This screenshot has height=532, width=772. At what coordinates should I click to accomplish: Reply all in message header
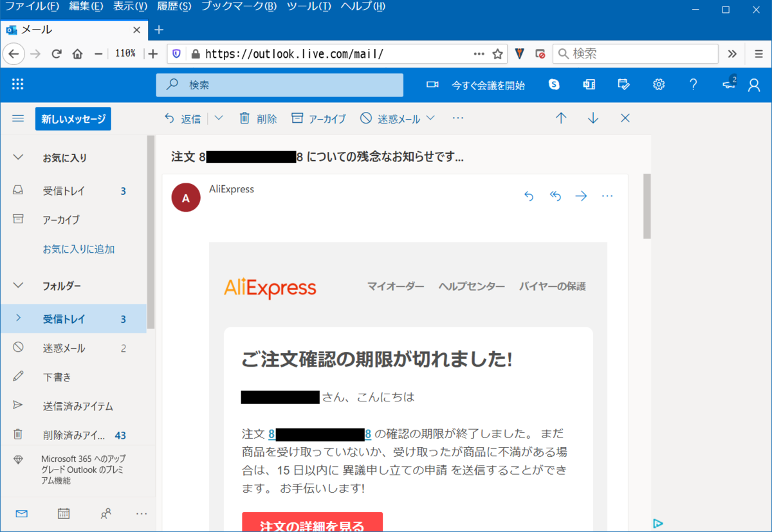[x=555, y=196]
